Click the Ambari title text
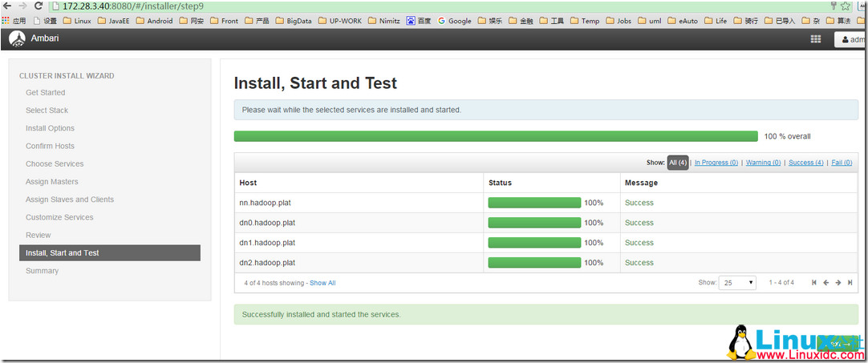Image resolution: width=868 pixels, height=363 pixels. pyautogui.click(x=46, y=38)
